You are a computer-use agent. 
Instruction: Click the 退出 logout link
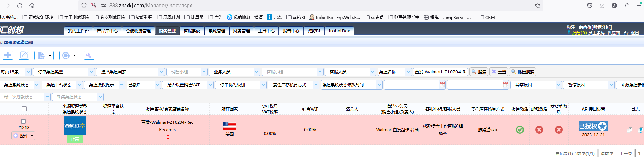[635, 33]
